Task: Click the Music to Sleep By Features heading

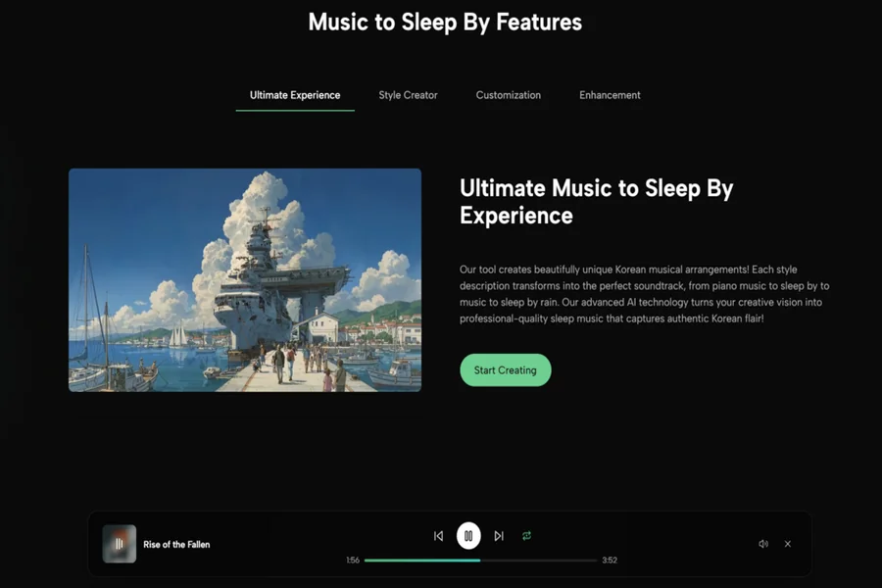Action: pyautogui.click(x=445, y=23)
